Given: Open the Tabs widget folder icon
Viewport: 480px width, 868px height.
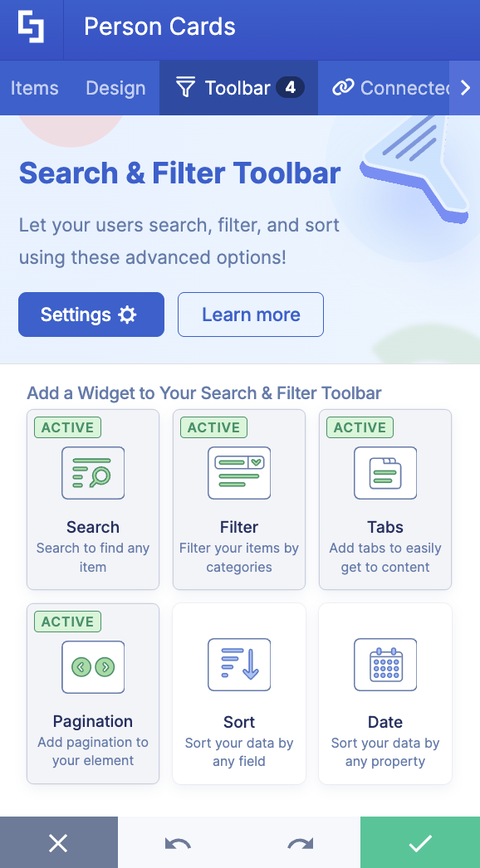Looking at the screenshot, I should [x=384, y=473].
